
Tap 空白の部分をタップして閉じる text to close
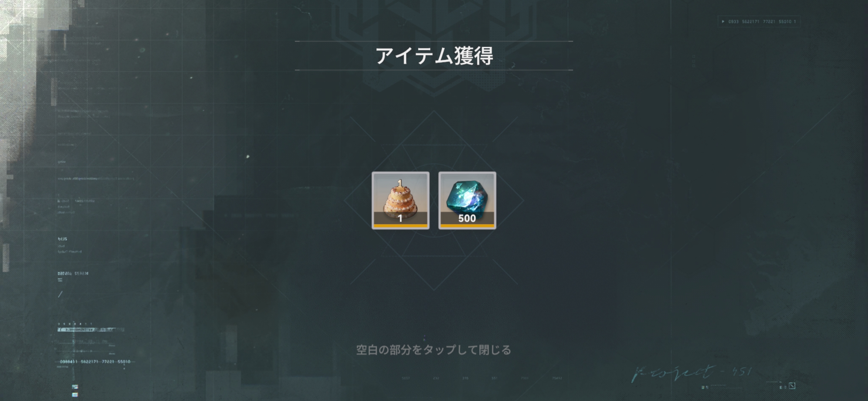(x=434, y=350)
